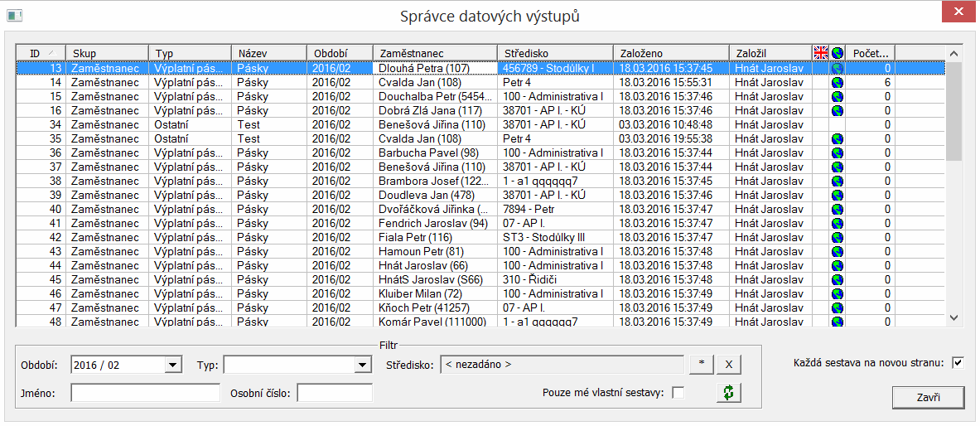Toggle 'Každá sestava na novou stranu' checkbox
Screen dimensions: 980x426
point(957,363)
